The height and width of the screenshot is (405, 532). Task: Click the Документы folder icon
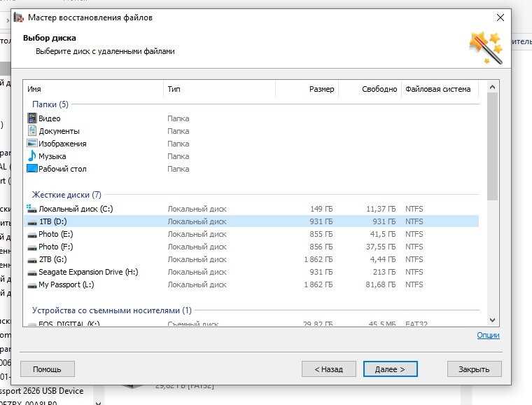point(31,131)
